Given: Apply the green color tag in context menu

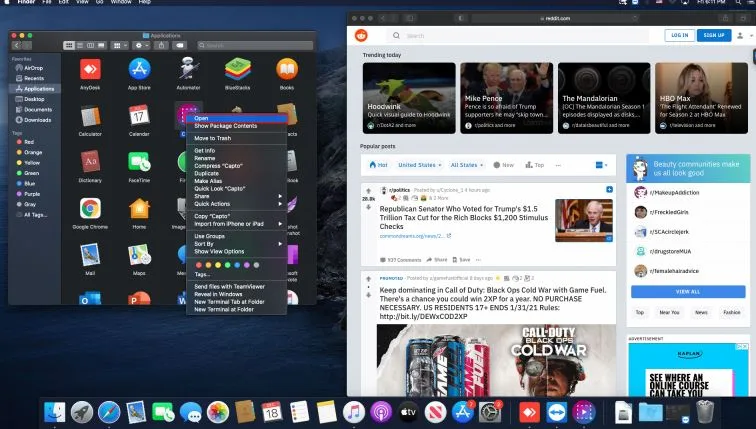Looking at the screenshot, I should (x=228, y=265).
